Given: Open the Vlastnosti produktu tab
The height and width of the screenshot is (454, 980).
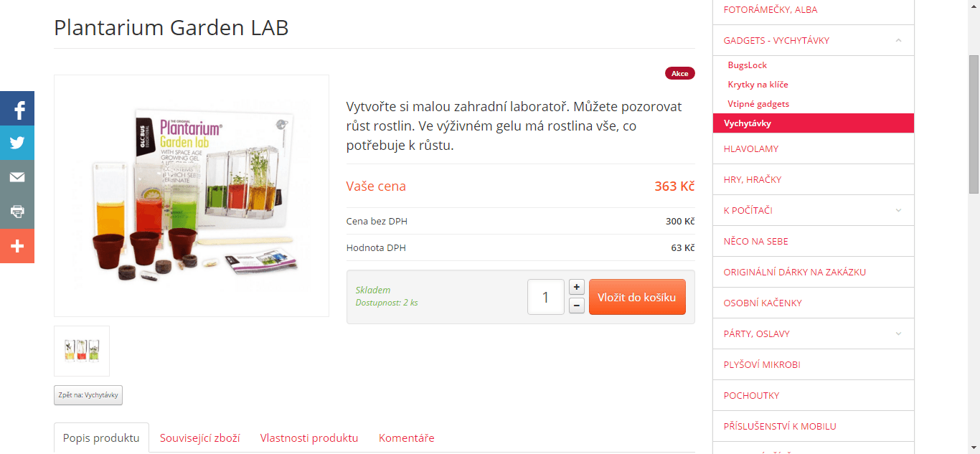Looking at the screenshot, I should point(309,438).
